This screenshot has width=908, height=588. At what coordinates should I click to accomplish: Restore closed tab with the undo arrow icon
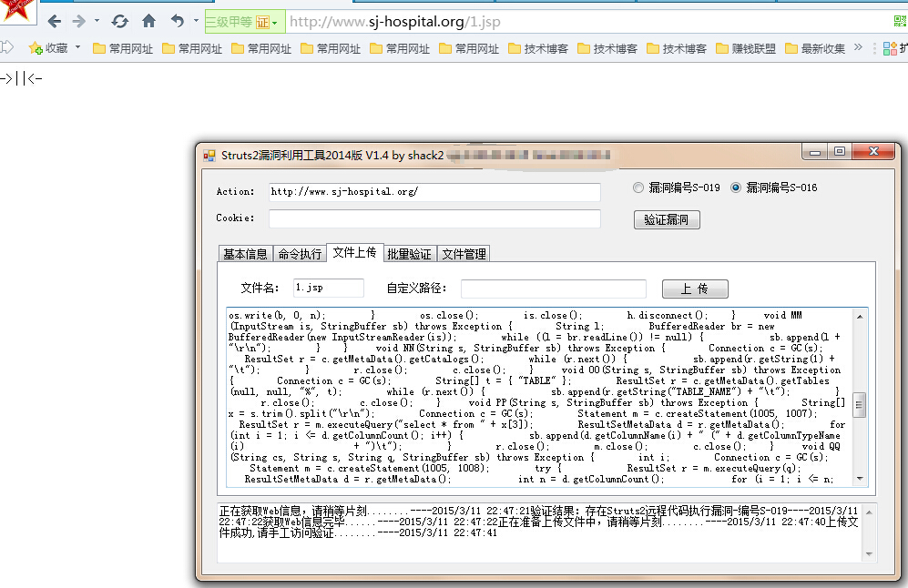178,21
